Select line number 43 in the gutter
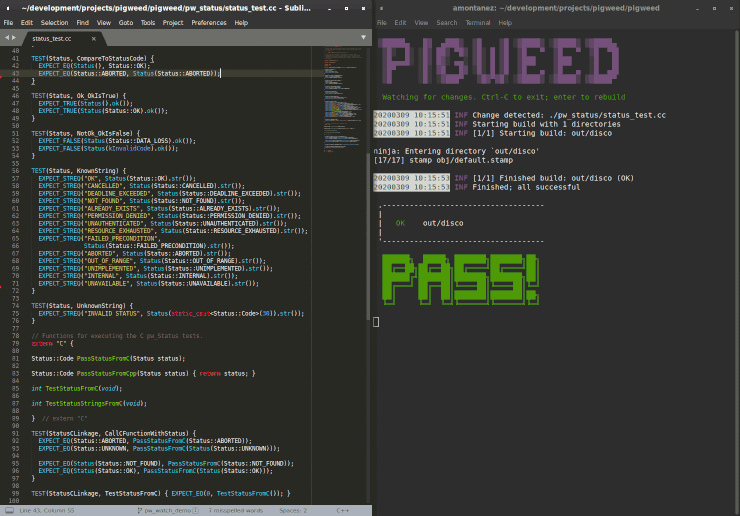740x516 pixels. (x=16, y=73)
